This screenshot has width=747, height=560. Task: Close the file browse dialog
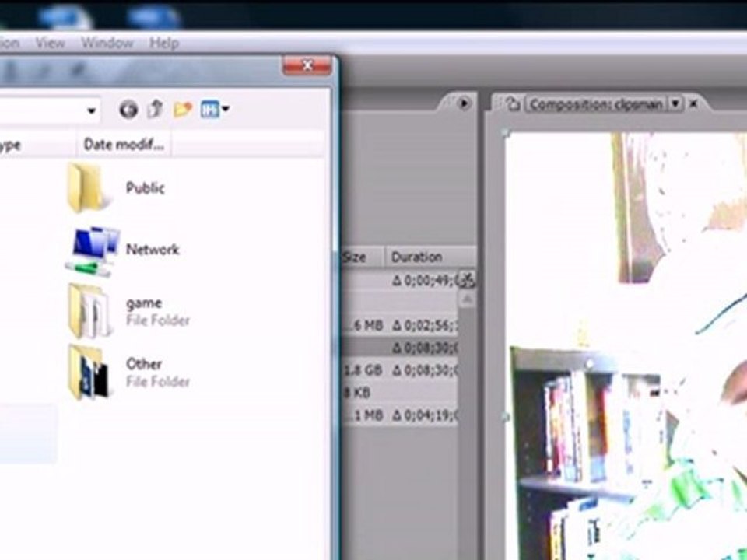[x=307, y=65]
